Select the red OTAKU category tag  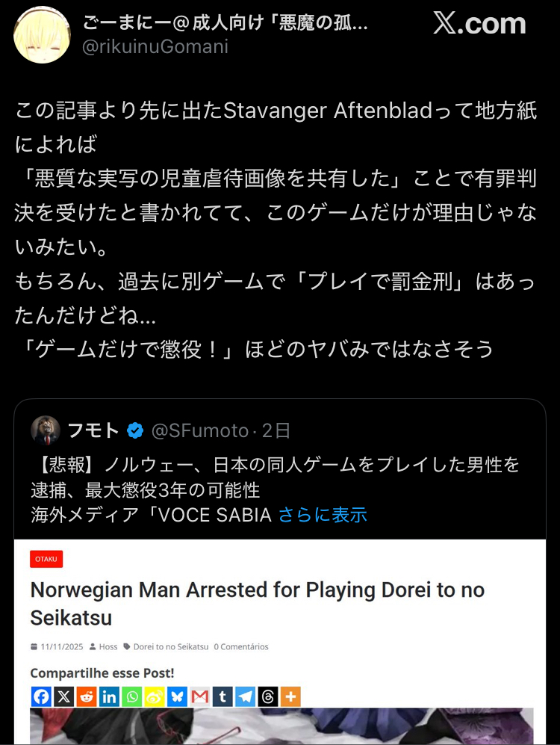[46, 559]
